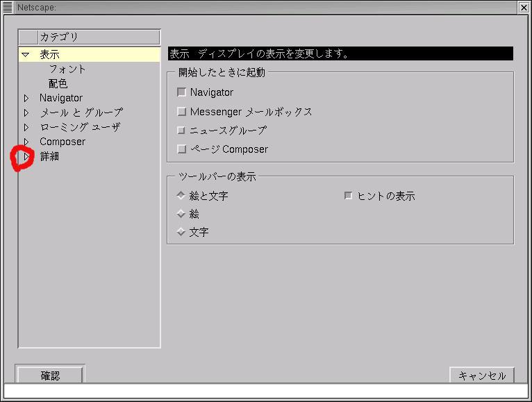Expand the Navigator category
This screenshot has height=402, width=532.
click(x=26, y=98)
